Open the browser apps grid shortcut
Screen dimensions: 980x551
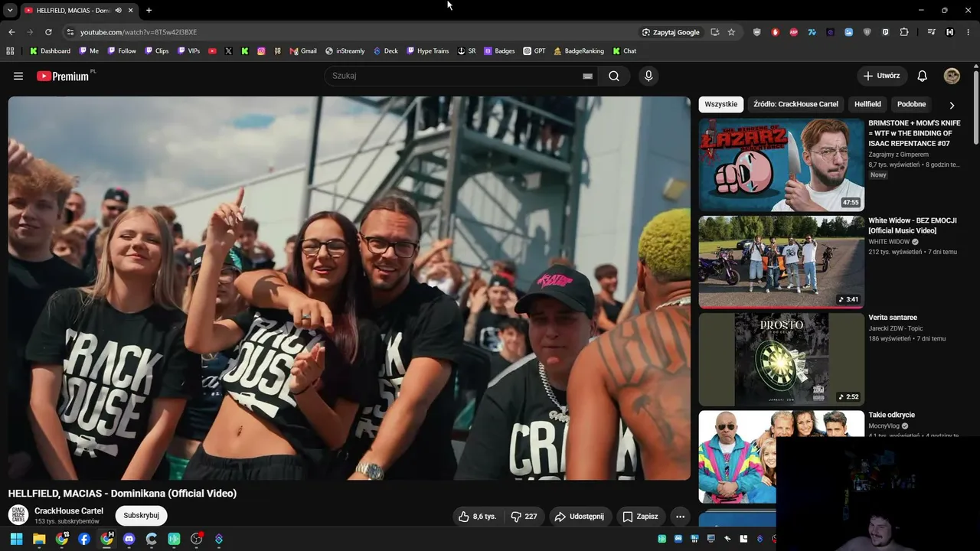pyautogui.click(x=10, y=51)
